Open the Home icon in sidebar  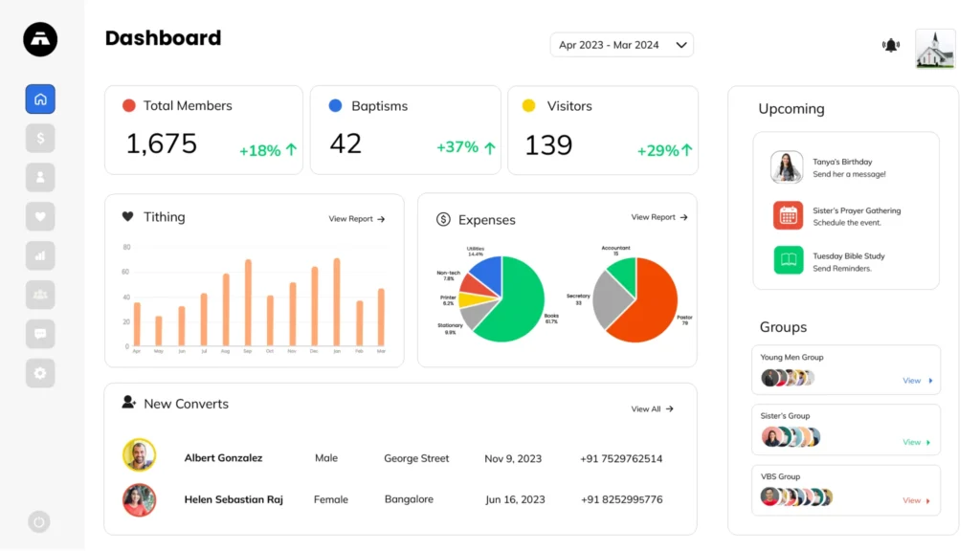[x=40, y=99]
